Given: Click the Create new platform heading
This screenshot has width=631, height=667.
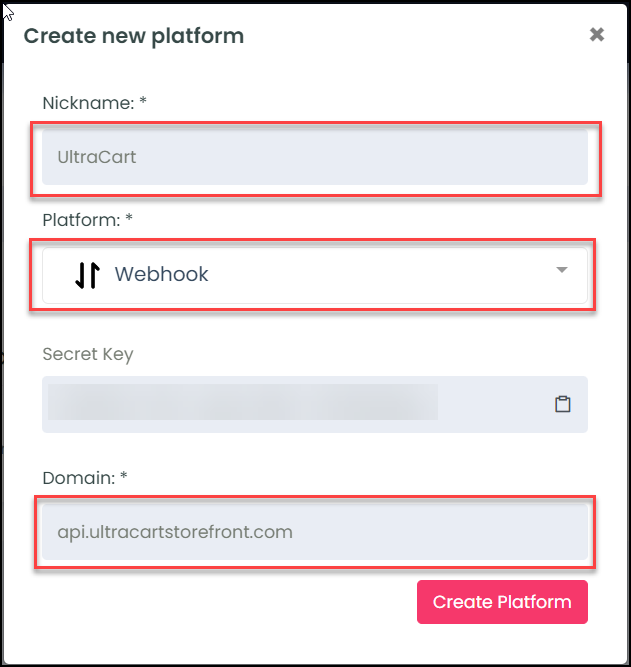Looking at the screenshot, I should tap(134, 36).
